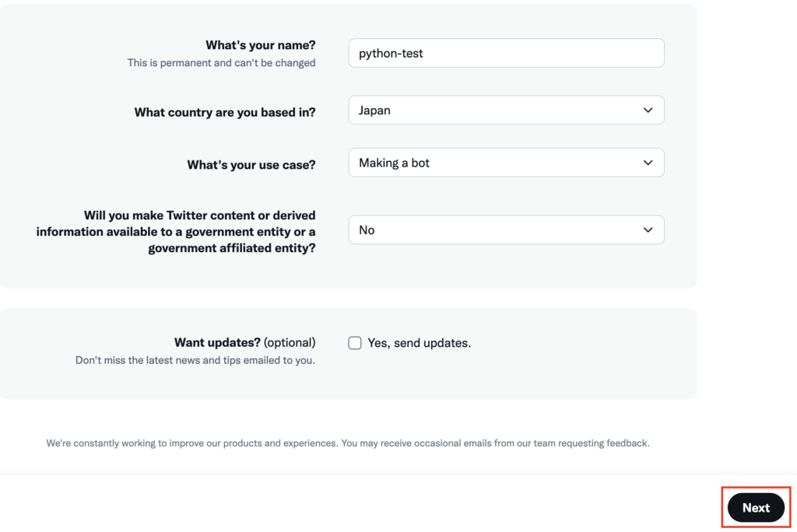Click the chevron arrow beside Making a bot
Image resolution: width=797 pixels, height=532 pixels.
[x=648, y=163]
